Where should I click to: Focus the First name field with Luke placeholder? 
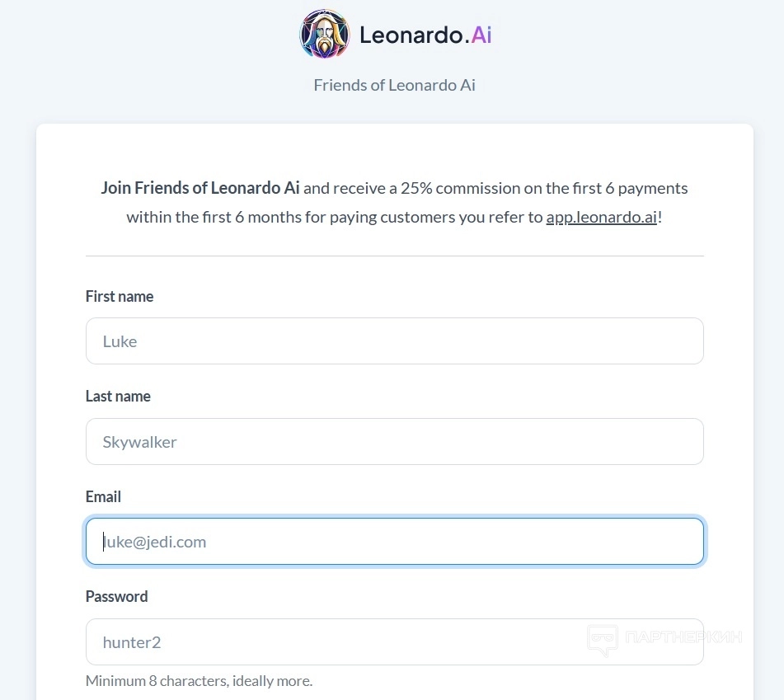[394, 341]
